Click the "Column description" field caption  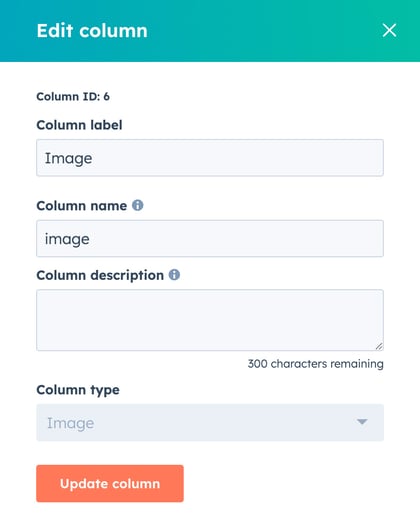pos(100,276)
